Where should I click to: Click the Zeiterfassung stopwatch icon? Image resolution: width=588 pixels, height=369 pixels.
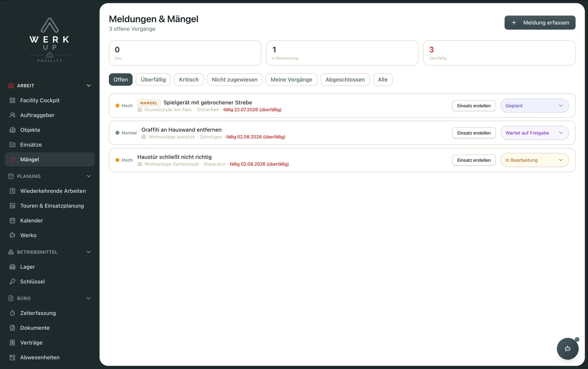click(x=12, y=313)
